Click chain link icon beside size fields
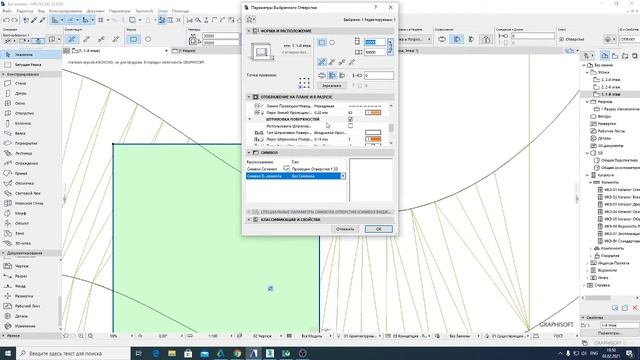Image resolution: width=640 pixels, height=360 pixels. coord(390,47)
